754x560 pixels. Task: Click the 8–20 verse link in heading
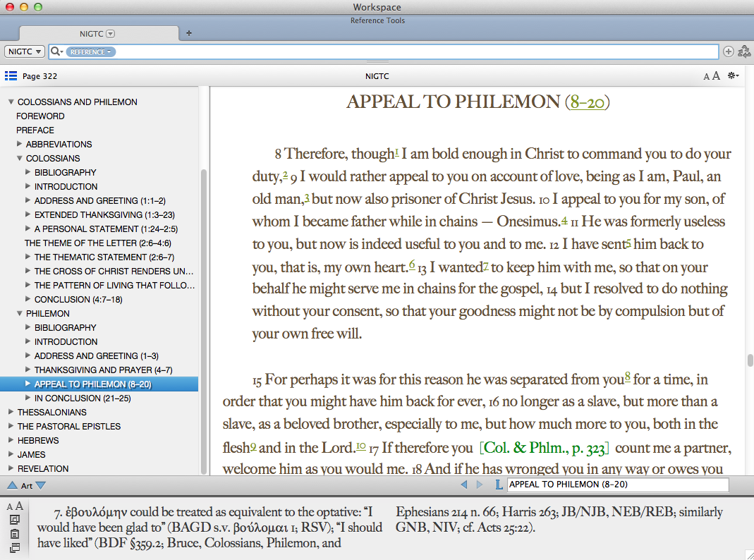coord(587,102)
